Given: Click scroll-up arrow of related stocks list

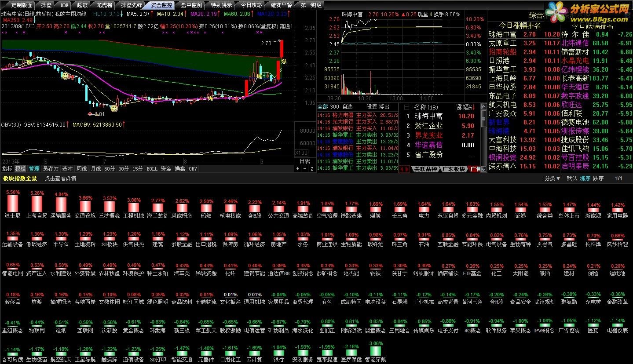Looking at the screenshot, I should click(483, 107).
